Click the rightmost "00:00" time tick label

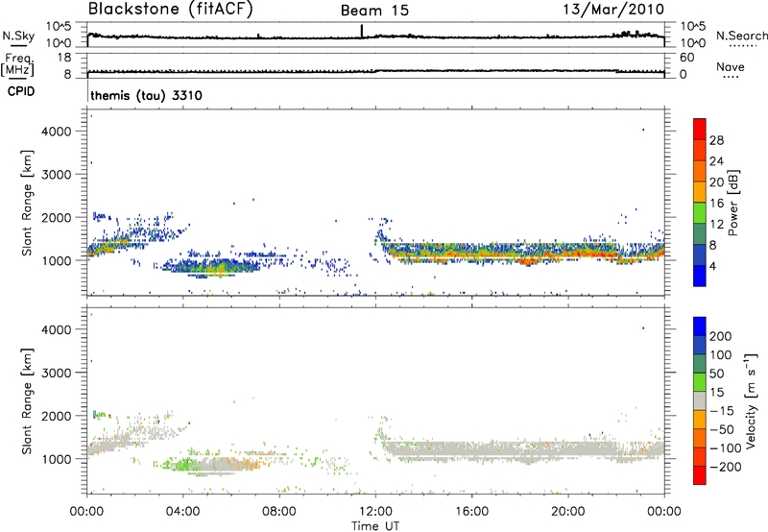[663, 512]
